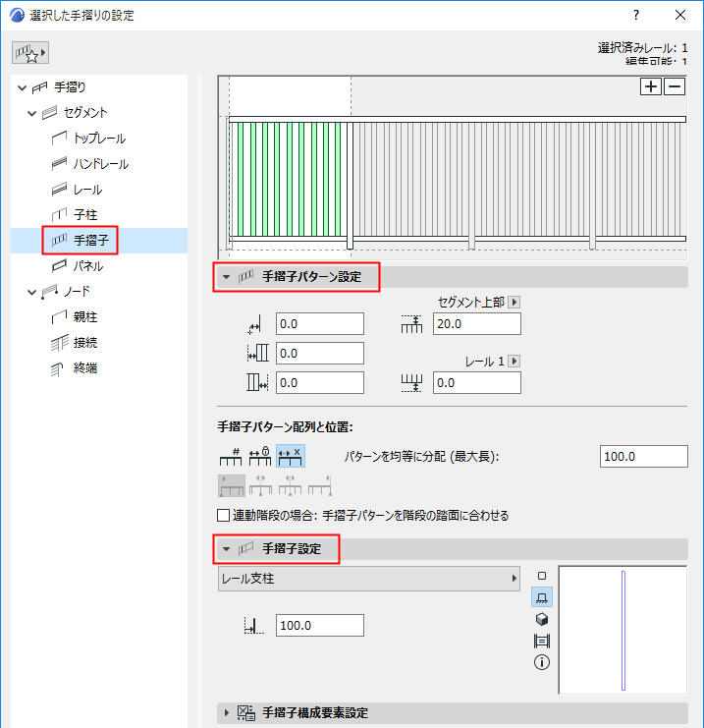Switch preview to picture view icon
The width and height of the screenshot is (704, 728).
pos(542,642)
